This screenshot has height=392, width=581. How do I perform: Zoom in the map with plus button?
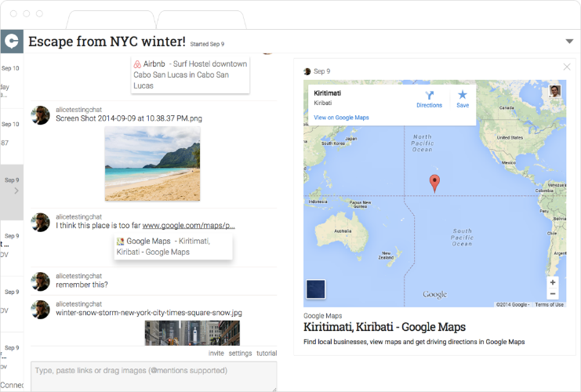click(553, 282)
